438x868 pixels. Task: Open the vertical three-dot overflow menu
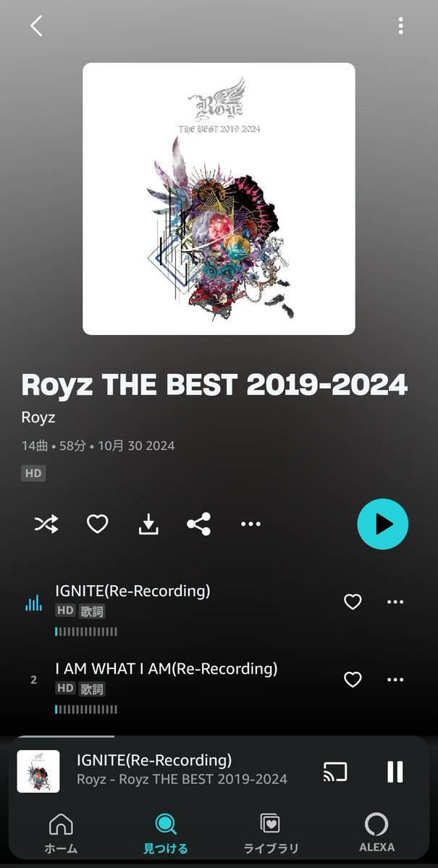point(400,26)
